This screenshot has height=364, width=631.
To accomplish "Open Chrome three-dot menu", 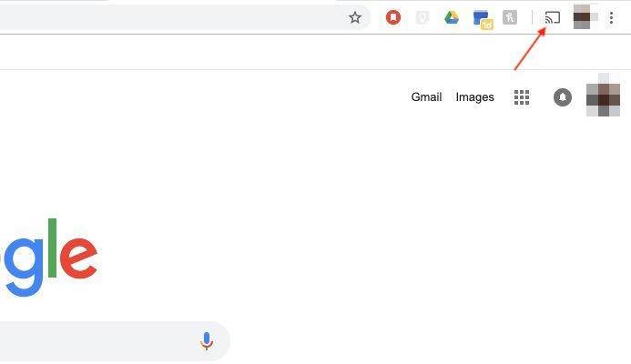I will point(611,17).
